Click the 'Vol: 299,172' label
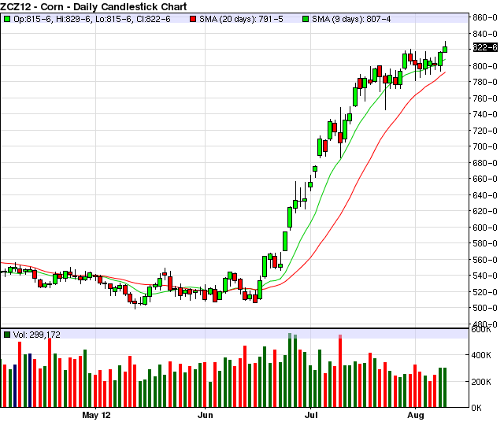Screen dimensions: 504x422 [x=37, y=335]
